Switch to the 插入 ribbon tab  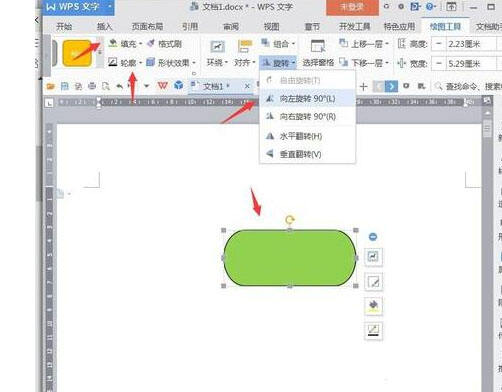[104, 27]
